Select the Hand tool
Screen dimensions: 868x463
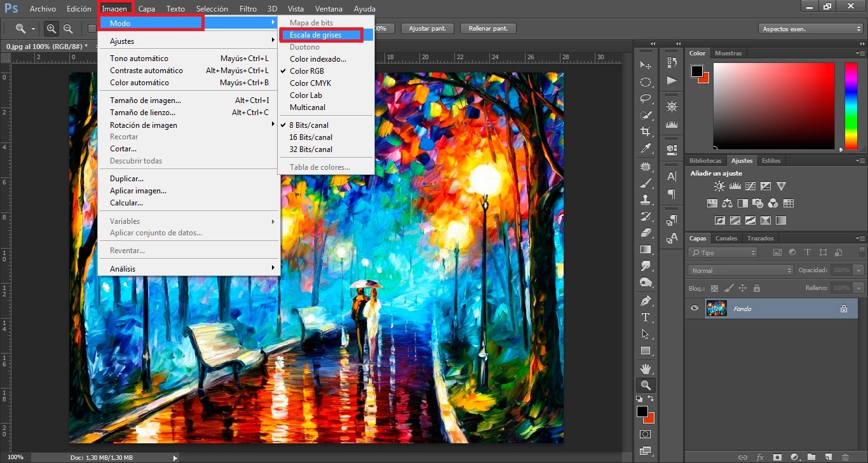click(x=646, y=368)
